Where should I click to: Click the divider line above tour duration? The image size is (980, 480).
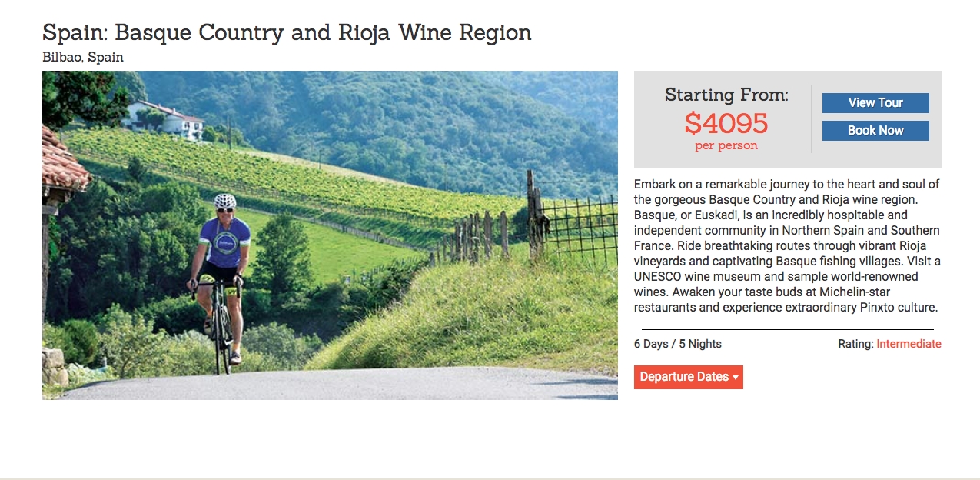(788, 329)
